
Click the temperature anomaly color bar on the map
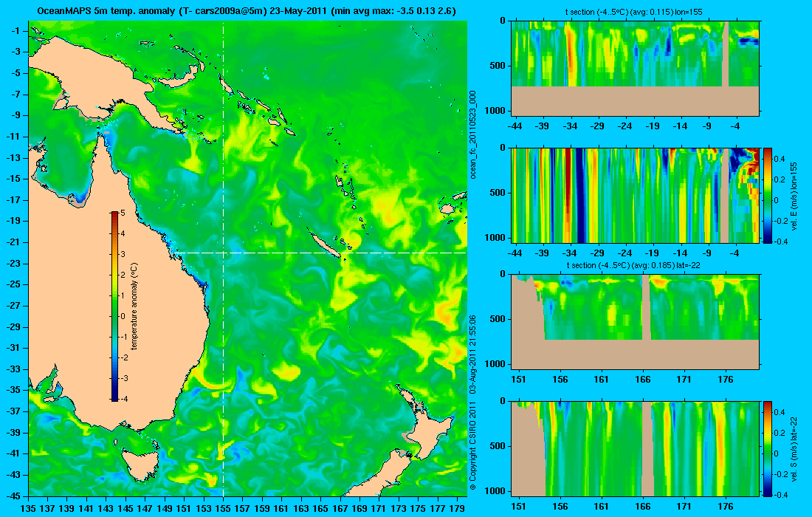pos(114,306)
